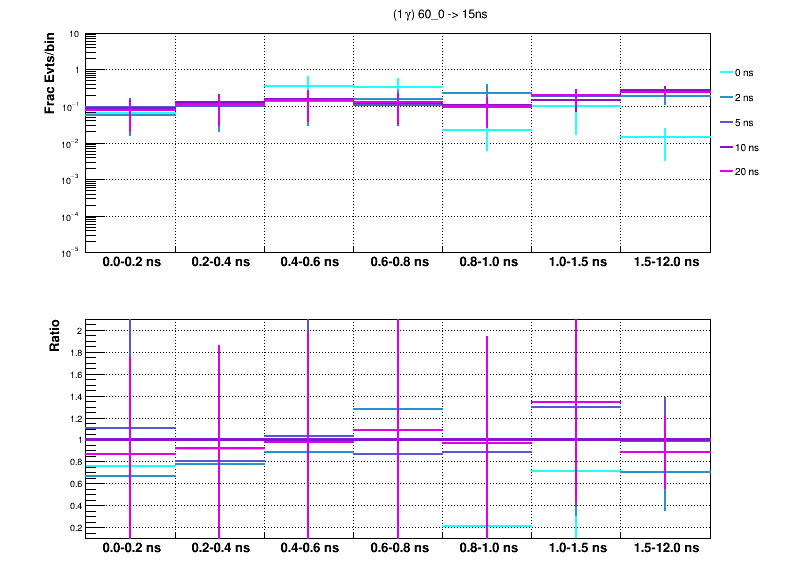Select upper plot's 1.5-12.0 ns bin label
This screenshot has width=796, height=572.
(666, 263)
